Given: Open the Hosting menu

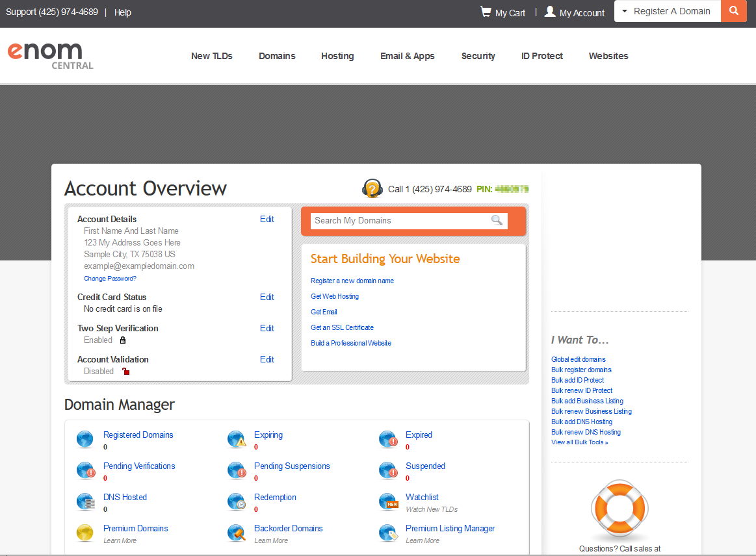Looking at the screenshot, I should (337, 56).
